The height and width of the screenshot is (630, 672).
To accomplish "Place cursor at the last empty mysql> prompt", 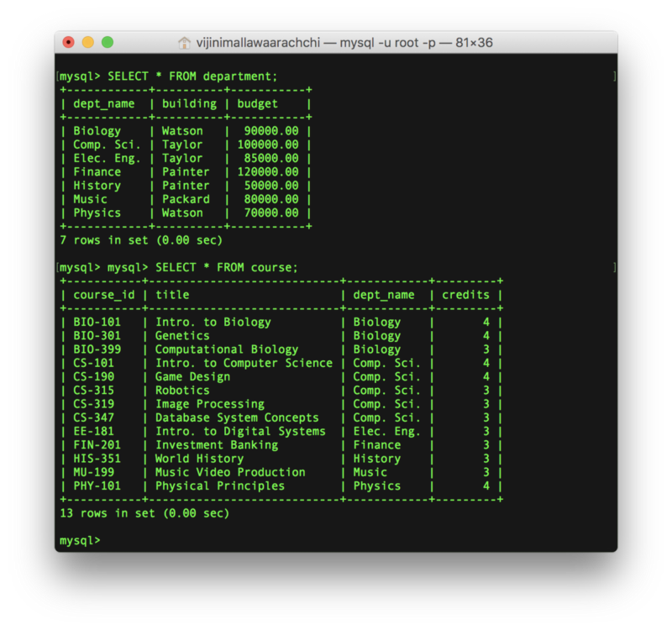I will (108, 540).
